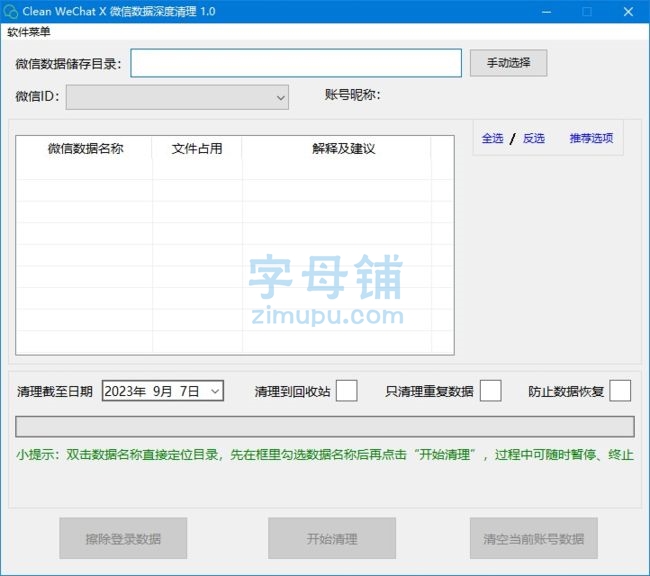Select the year 2023年 in date field
Screen dimensions: 650x576
(125, 391)
